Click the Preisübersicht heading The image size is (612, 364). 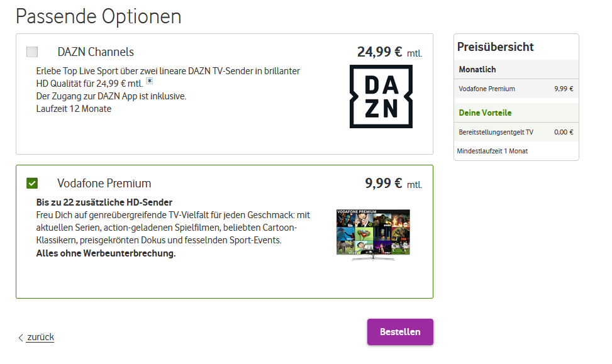pyautogui.click(x=495, y=47)
